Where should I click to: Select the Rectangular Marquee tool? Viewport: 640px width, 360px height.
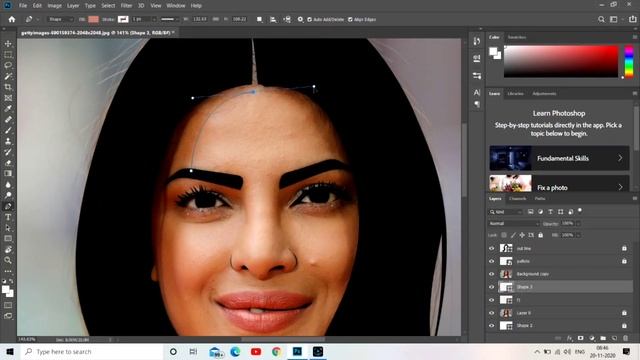[x=8, y=54]
